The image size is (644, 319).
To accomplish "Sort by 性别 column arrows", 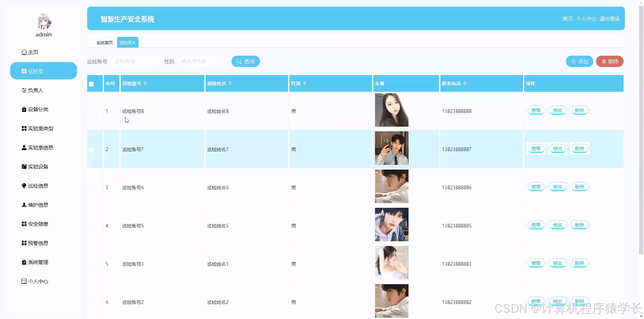I will (x=305, y=83).
